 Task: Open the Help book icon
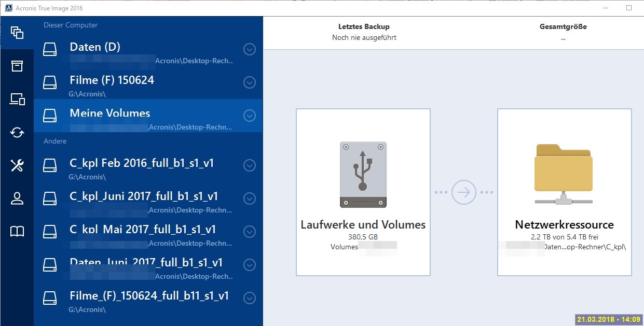[17, 232]
